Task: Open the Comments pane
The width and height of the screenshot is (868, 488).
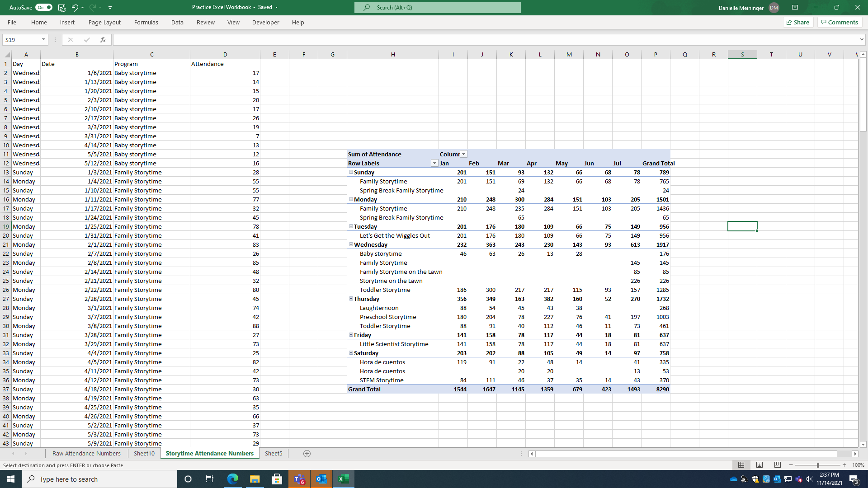Action: pos(839,22)
